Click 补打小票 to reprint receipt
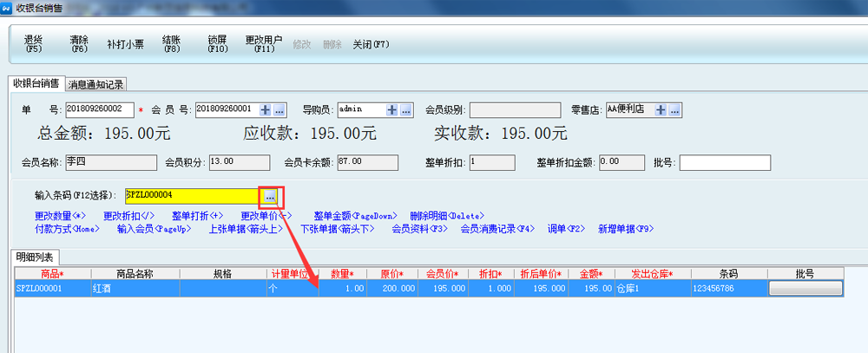Viewport: 868px width, 353px height. click(x=125, y=43)
